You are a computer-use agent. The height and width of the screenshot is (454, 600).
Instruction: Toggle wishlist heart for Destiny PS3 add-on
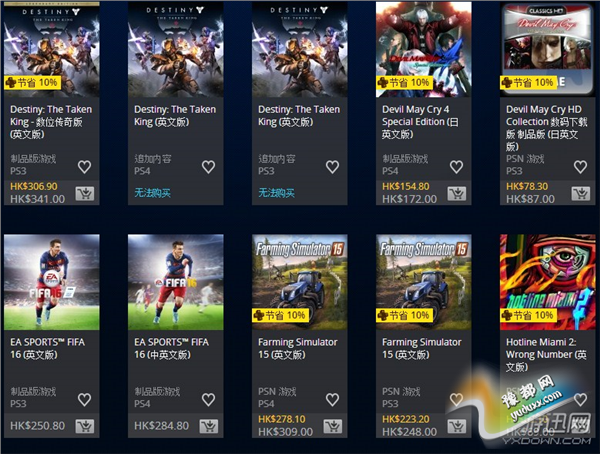(333, 167)
